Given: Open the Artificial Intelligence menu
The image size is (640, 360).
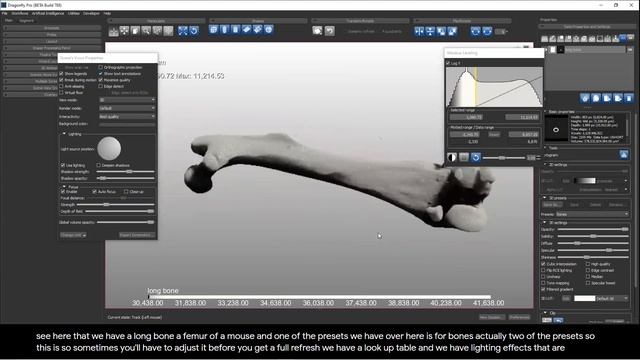Looking at the screenshot, I should [48, 13].
